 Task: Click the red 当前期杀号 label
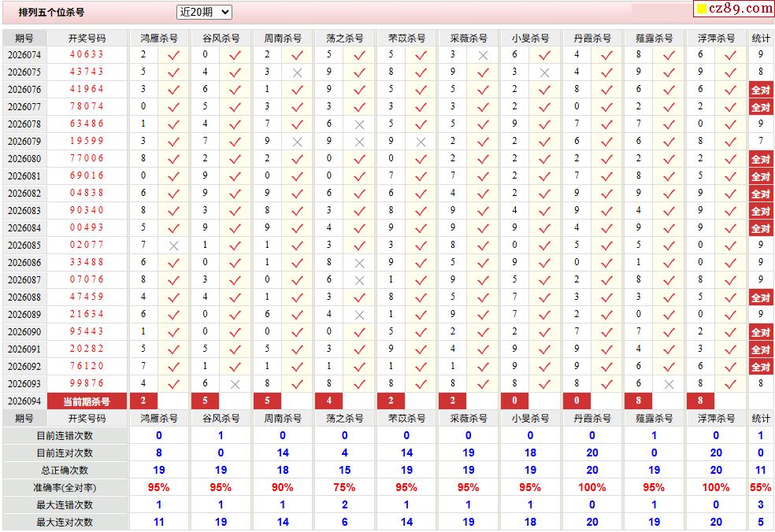click(87, 401)
